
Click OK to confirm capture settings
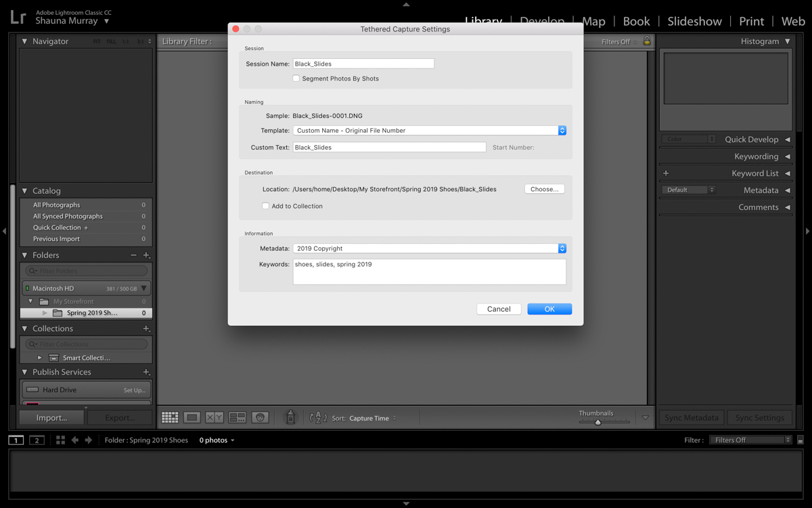click(x=549, y=309)
